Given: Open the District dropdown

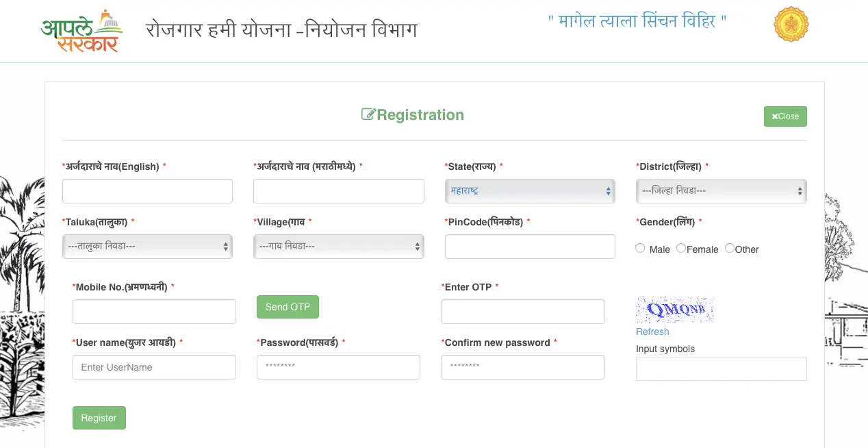Looking at the screenshot, I should [x=721, y=191].
